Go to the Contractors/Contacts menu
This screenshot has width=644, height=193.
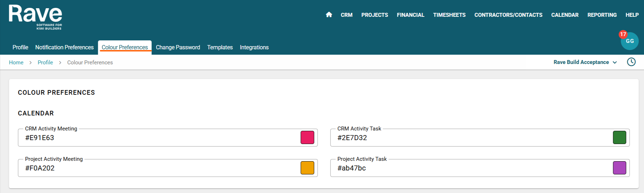click(508, 15)
